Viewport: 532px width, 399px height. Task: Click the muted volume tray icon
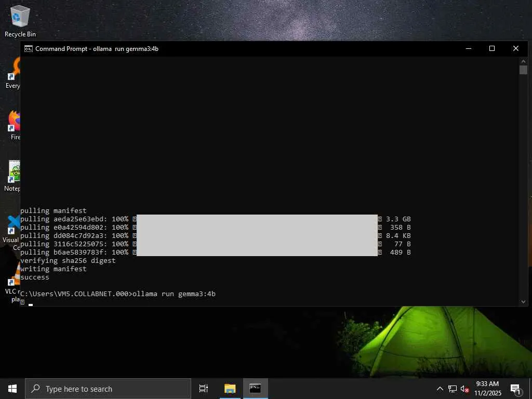464,389
